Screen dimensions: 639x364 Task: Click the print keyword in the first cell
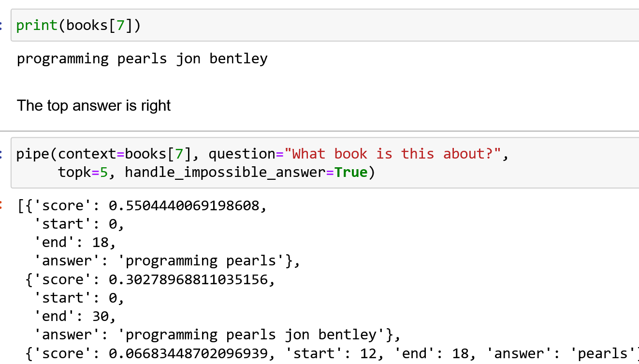37,25
